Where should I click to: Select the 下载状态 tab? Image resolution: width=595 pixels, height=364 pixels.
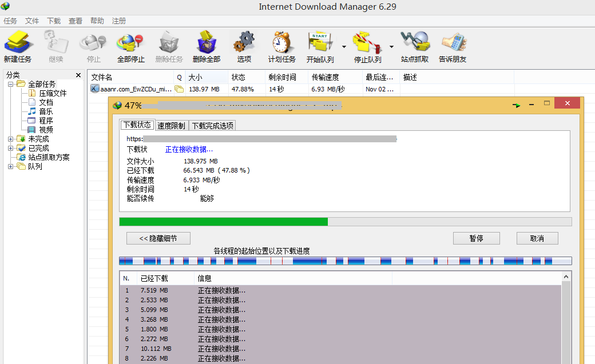(137, 125)
